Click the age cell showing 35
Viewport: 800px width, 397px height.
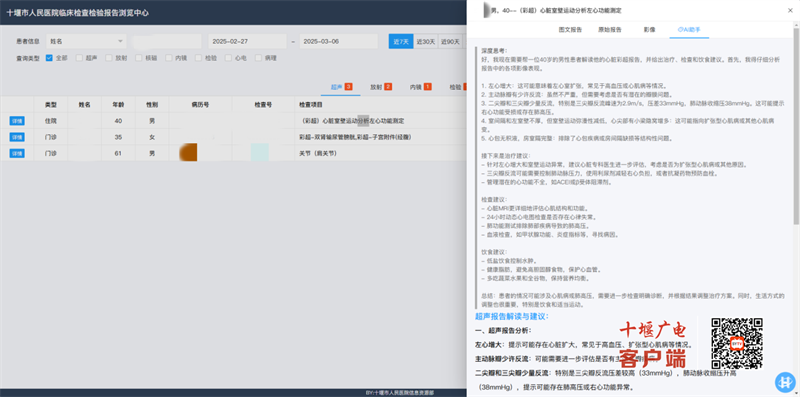pos(118,137)
